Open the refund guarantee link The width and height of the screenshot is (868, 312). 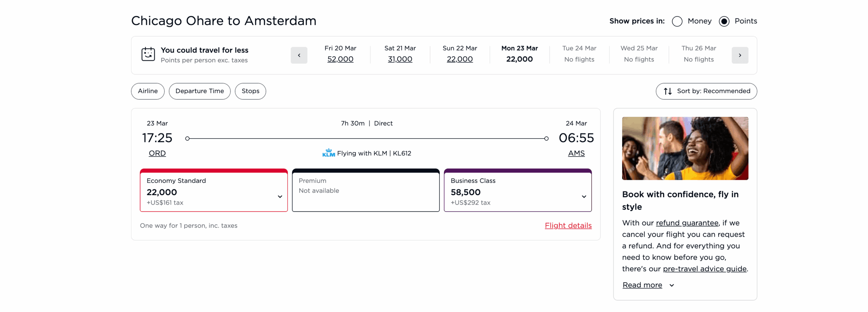coord(687,223)
